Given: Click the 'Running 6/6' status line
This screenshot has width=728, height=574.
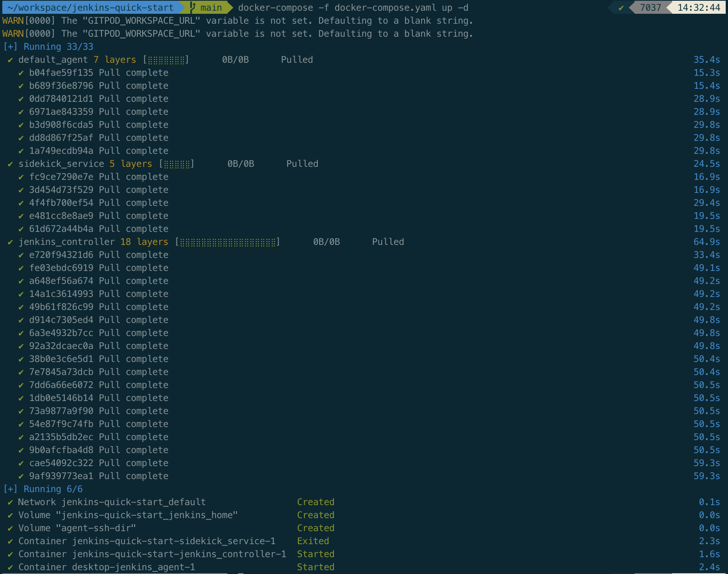Looking at the screenshot, I should [43, 489].
